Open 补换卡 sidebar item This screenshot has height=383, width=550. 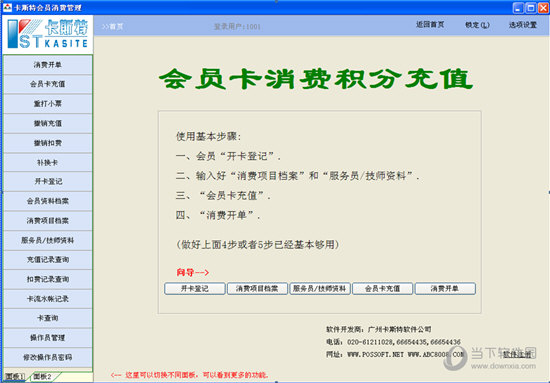pos(48,162)
